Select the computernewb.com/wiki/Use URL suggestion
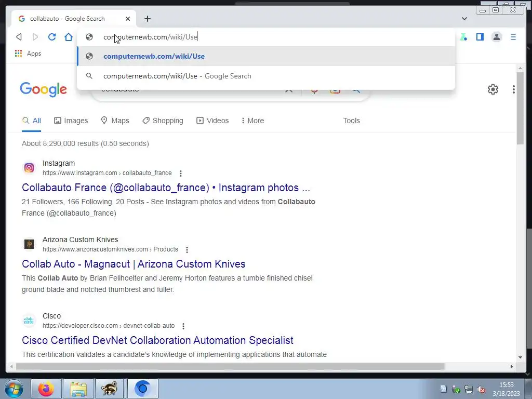532x399 pixels. point(266,56)
